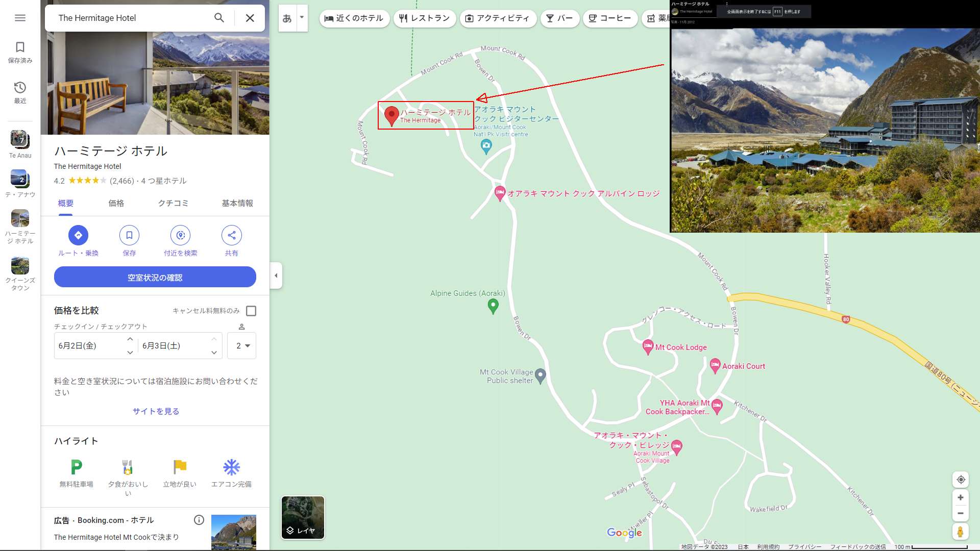Toggle the キャンセル料無料のみ checkbox
Screen dimensions: 980x551
pyautogui.click(x=251, y=311)
